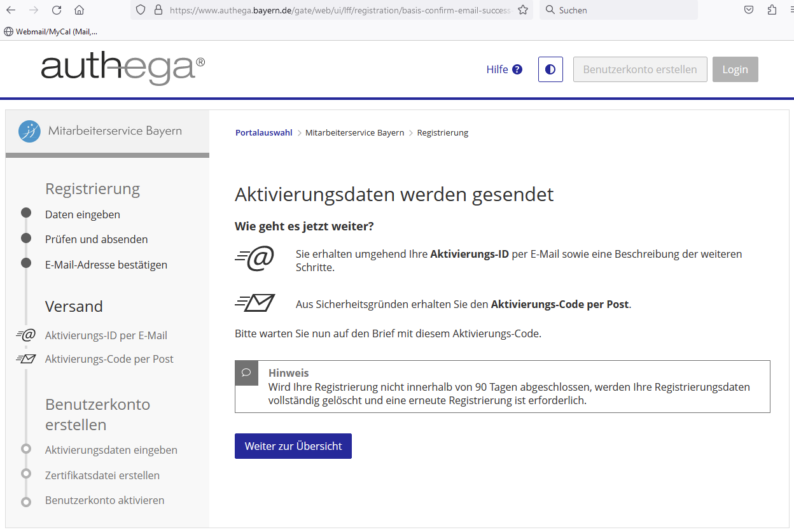Image resolution: width=794 pixels, height=532 pixels.
Task: Click the Mitarbeiterservice Bayern portal icon
Action: pyautogui.click(x=29, y=131)
